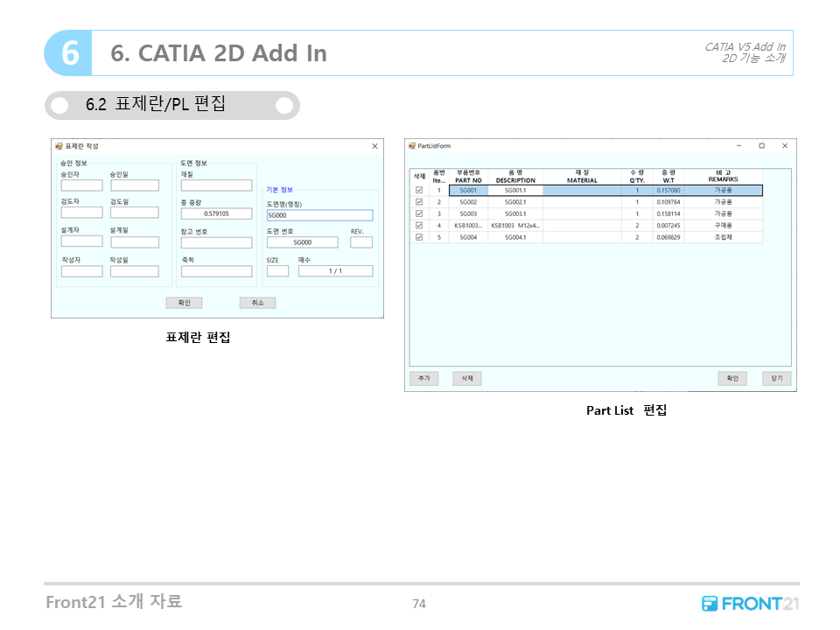
Task: Click the 참고 번호 input field
Action: click(216, 242)
